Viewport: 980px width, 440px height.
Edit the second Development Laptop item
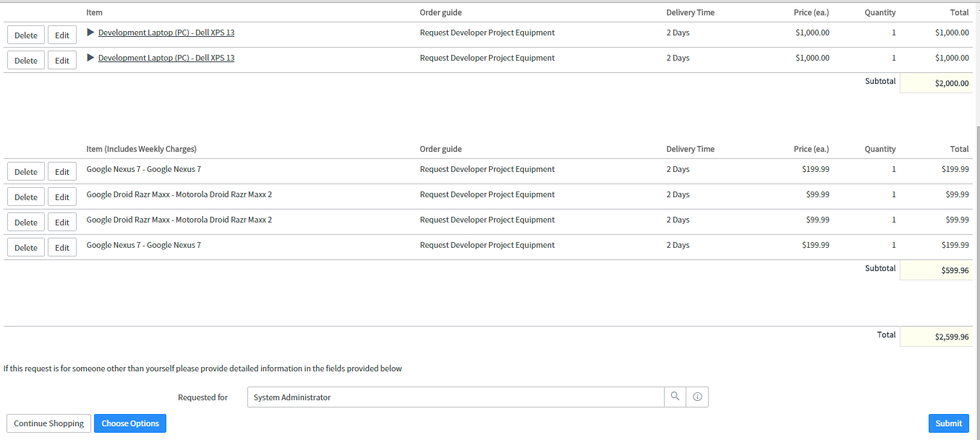click(62, 61)
